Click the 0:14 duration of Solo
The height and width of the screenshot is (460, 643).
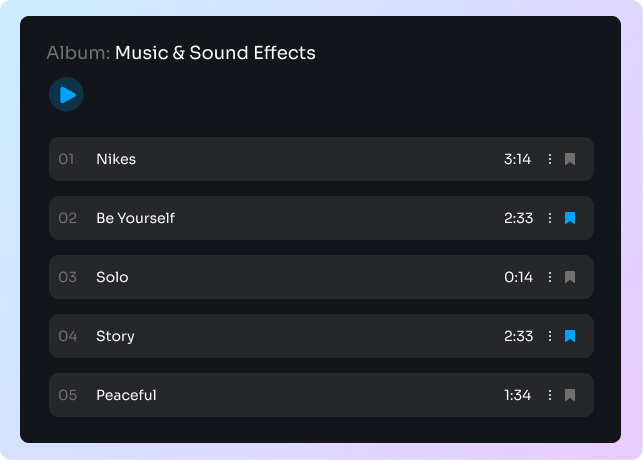pyautogui.click(x=518, y=277)
